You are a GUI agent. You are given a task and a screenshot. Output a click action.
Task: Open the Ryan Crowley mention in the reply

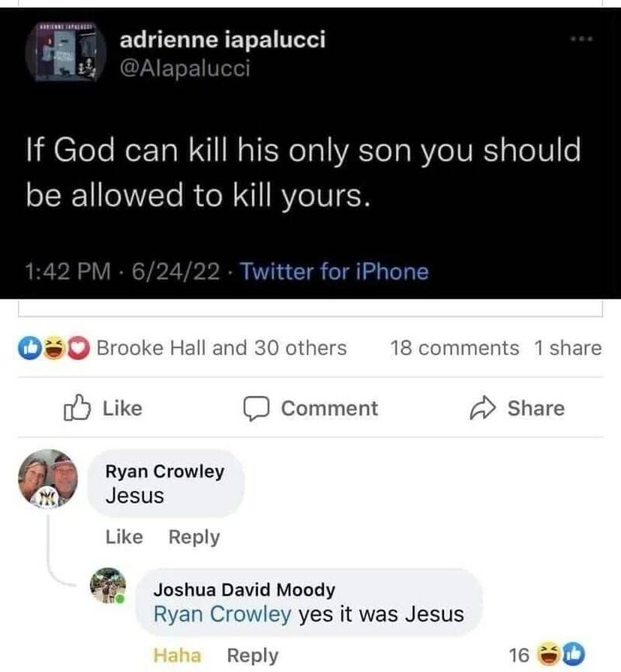click(223, 615)
